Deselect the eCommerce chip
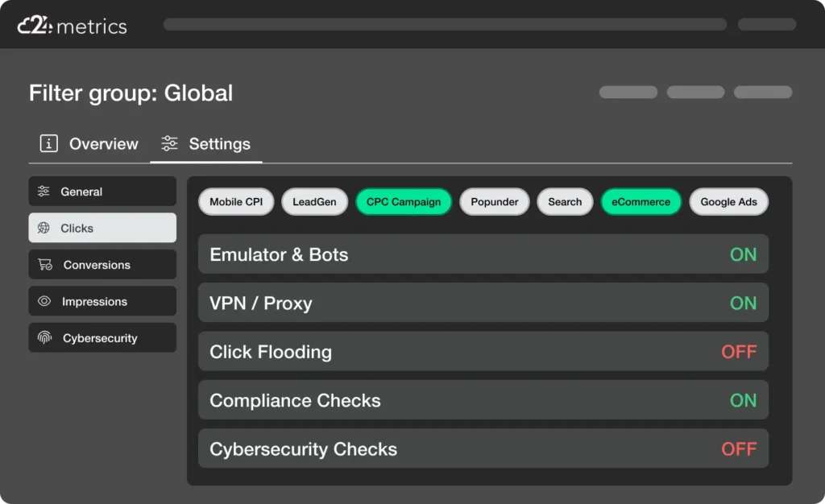The width and height of the screenshot is (825, 504). coord(641,202)
